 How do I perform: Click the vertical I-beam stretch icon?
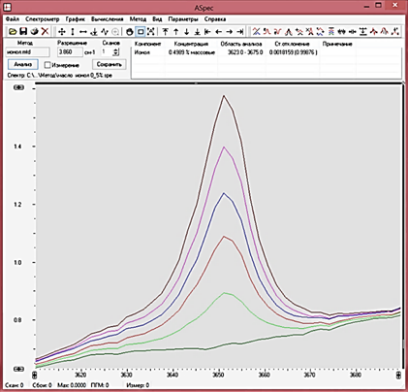363,32
